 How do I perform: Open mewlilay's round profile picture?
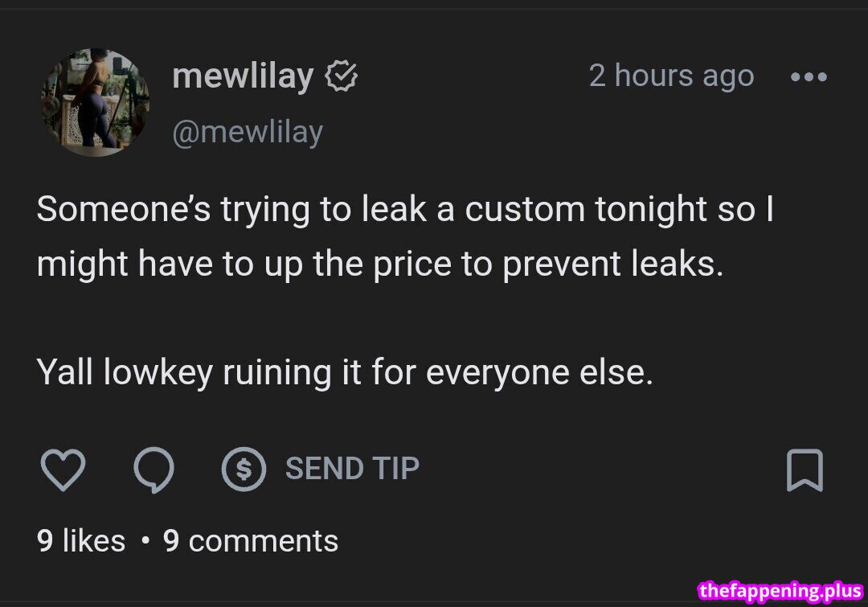point(95,102)
